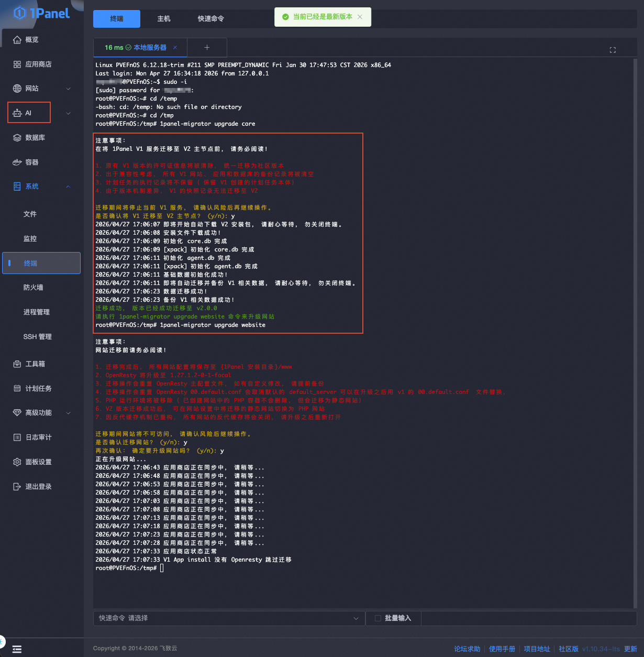Open the 应用商店 app store icon

[x=17, y=64]
